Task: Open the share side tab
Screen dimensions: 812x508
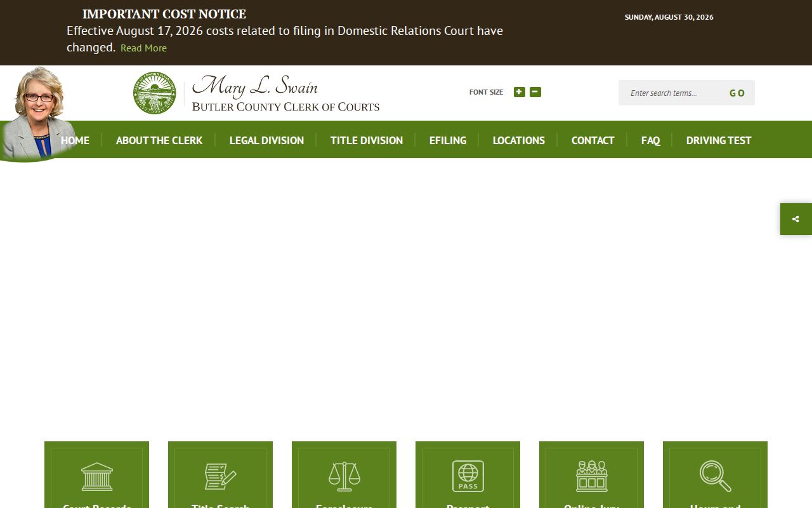Action: 796,219
